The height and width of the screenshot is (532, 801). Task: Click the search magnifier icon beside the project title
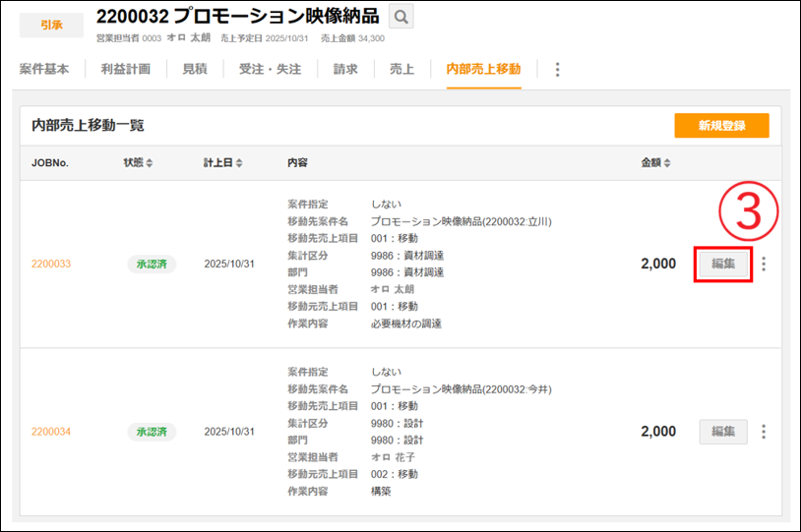point(401,17)
